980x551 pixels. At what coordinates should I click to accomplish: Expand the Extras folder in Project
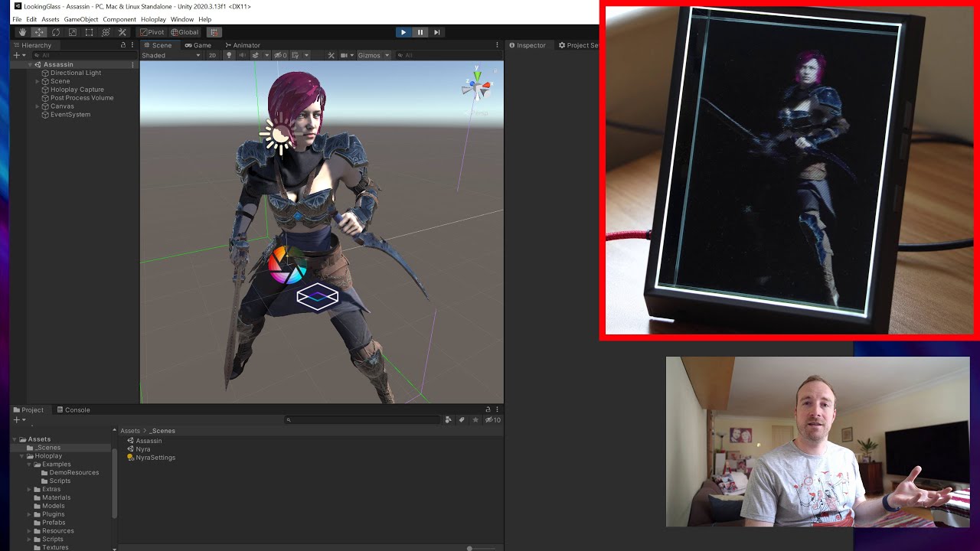click(30, 489)
